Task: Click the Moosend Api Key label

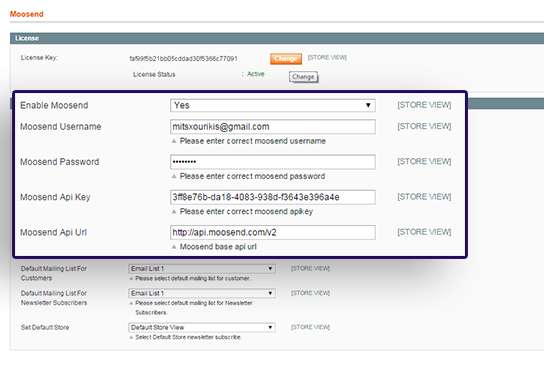Action: click(x=55, y=197)
